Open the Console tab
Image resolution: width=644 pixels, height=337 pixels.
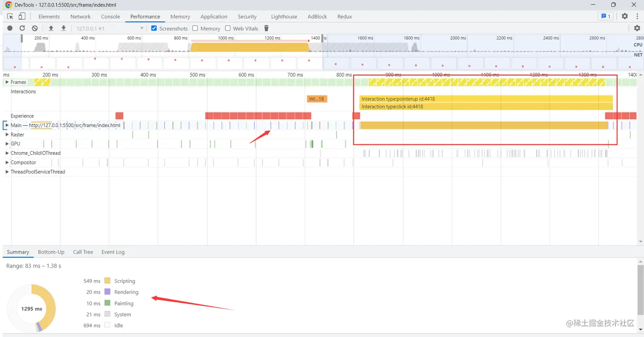tap(110, 17)
